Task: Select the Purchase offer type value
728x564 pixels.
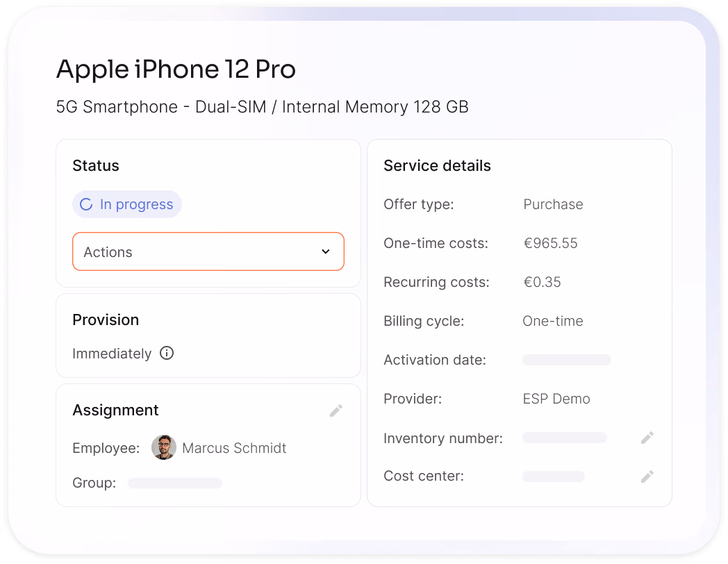Action: click(x=553, y=204)
